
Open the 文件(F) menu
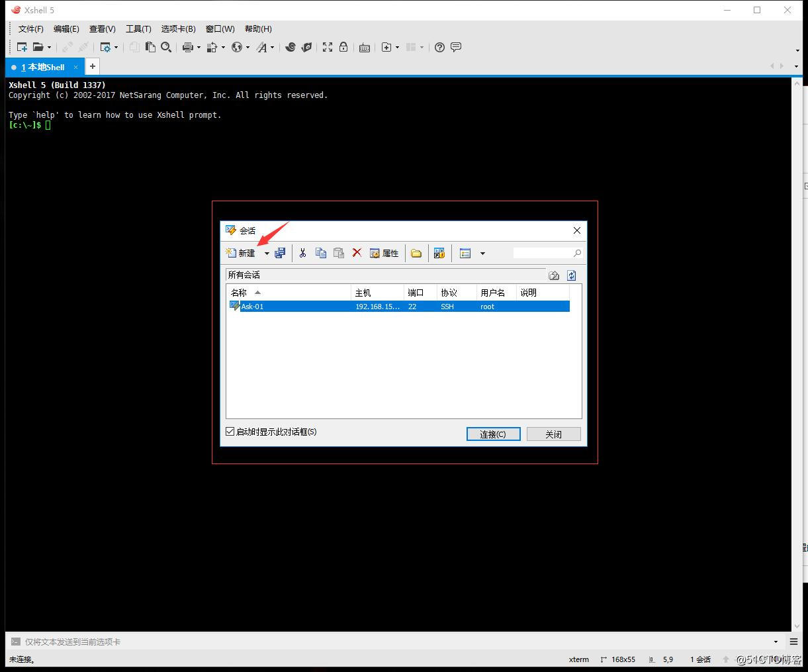30,29
